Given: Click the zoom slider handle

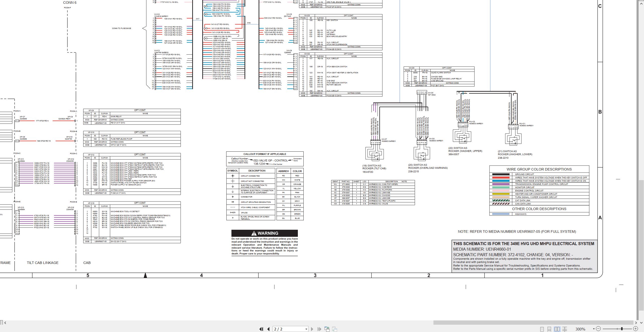Looking at the screenshot, I should click(622, 329).
